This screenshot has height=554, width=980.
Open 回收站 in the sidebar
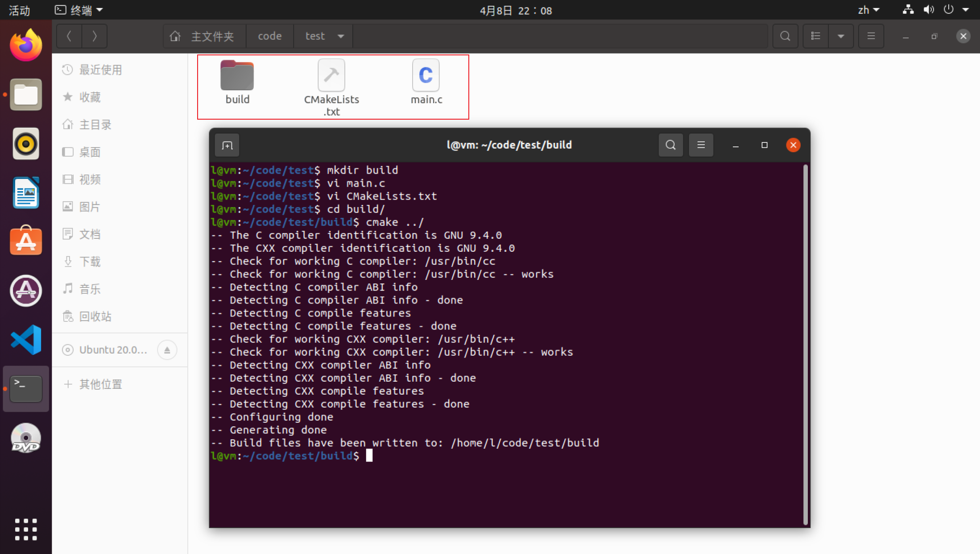pyautogui.click(x=95, y=317)
